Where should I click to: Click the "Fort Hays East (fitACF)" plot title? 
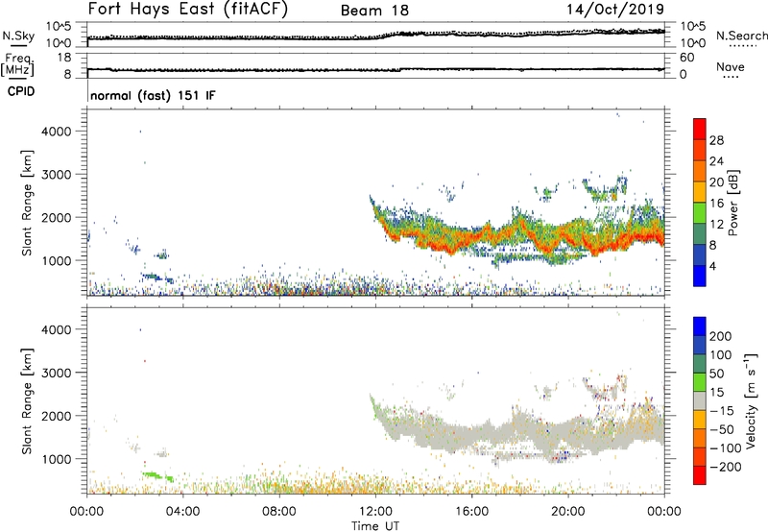point(188,9)
